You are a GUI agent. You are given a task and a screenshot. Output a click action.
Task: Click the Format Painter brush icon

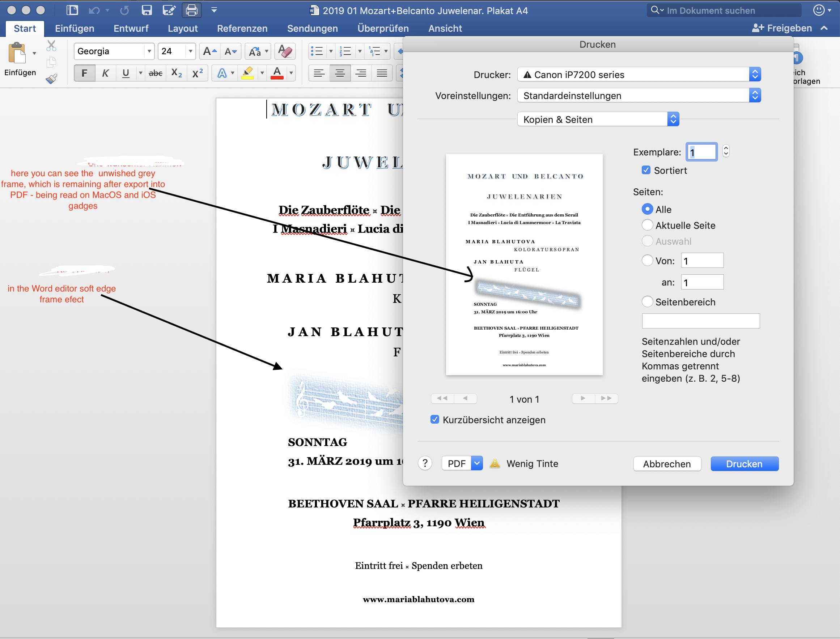(x=51, y=79)
